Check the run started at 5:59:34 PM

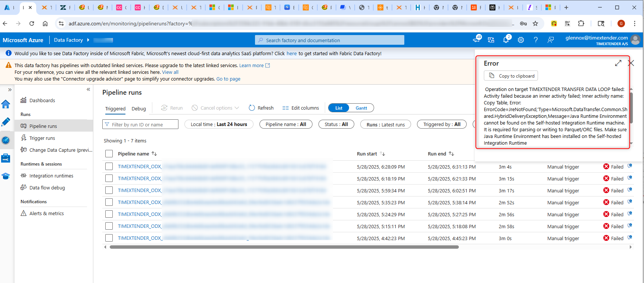click(x=109, y=190)
